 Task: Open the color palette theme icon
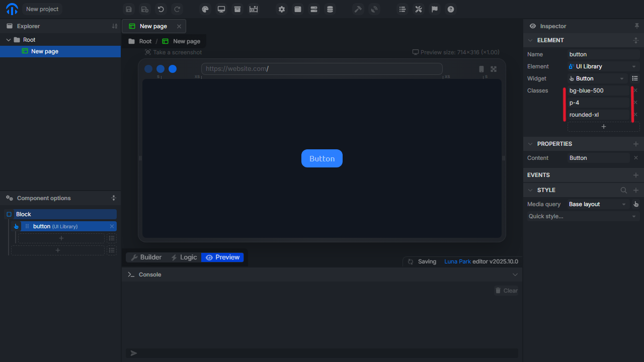[205, 9]
